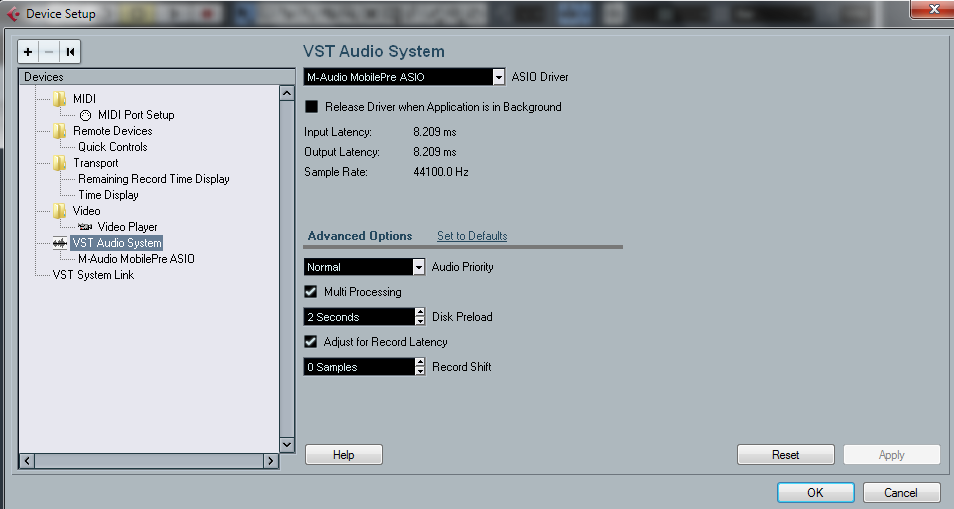This screenshot has width=954, height=509.
Task: Uncheck Adjust for Record Latency
Action: 311,342
